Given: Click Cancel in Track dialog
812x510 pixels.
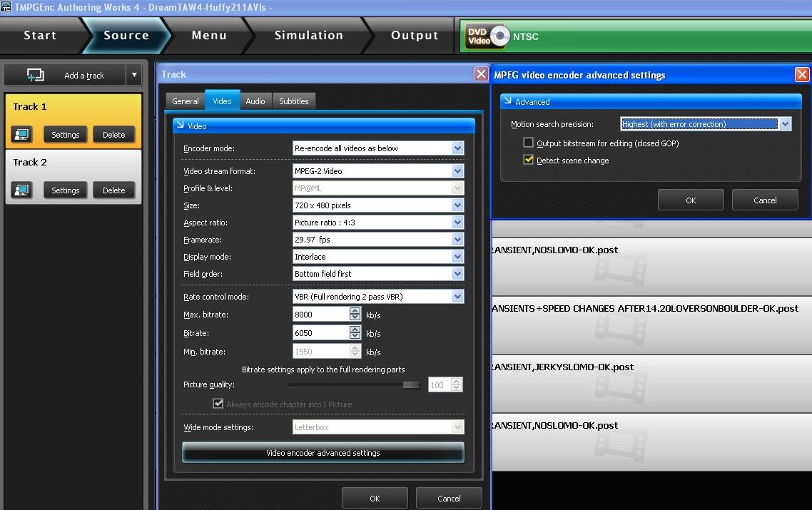Looking at the screenshot, I should click(449, 498).
